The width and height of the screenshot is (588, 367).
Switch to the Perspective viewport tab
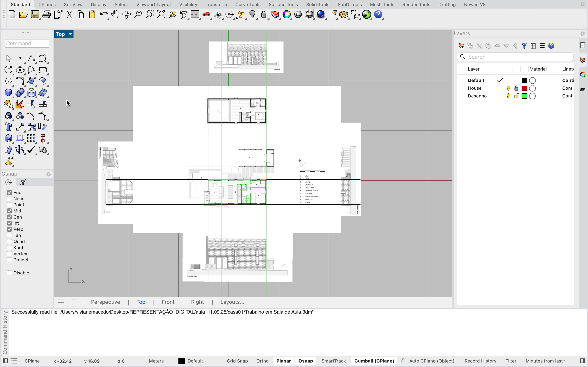click(105, 302)
